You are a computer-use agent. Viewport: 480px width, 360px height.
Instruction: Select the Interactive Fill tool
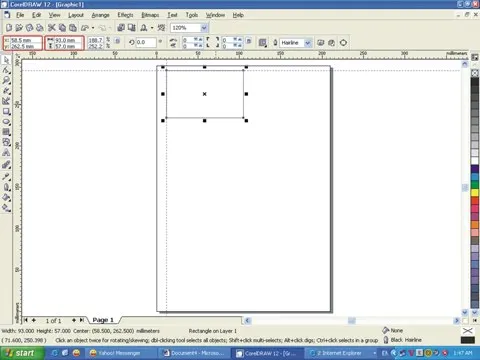[6, 208]
